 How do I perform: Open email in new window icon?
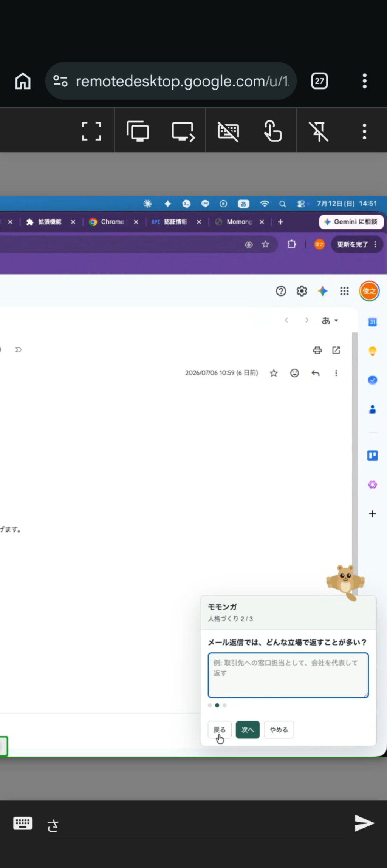pyautogui.click(x=336, y=350)
